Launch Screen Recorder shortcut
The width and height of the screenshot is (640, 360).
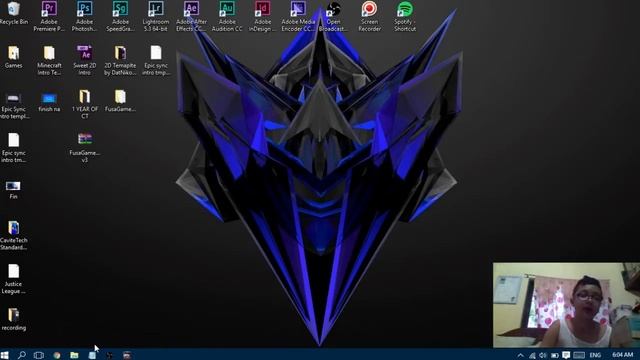click(369, 16)
